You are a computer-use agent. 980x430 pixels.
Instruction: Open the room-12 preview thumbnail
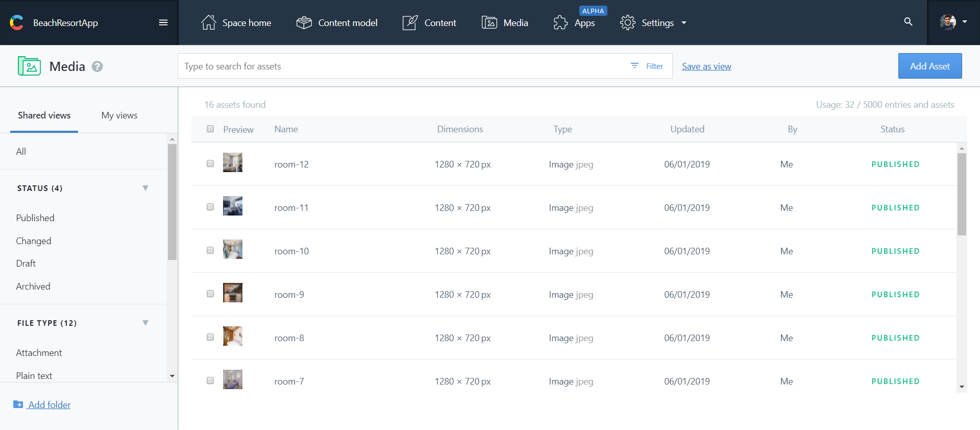tap(233, 162)
